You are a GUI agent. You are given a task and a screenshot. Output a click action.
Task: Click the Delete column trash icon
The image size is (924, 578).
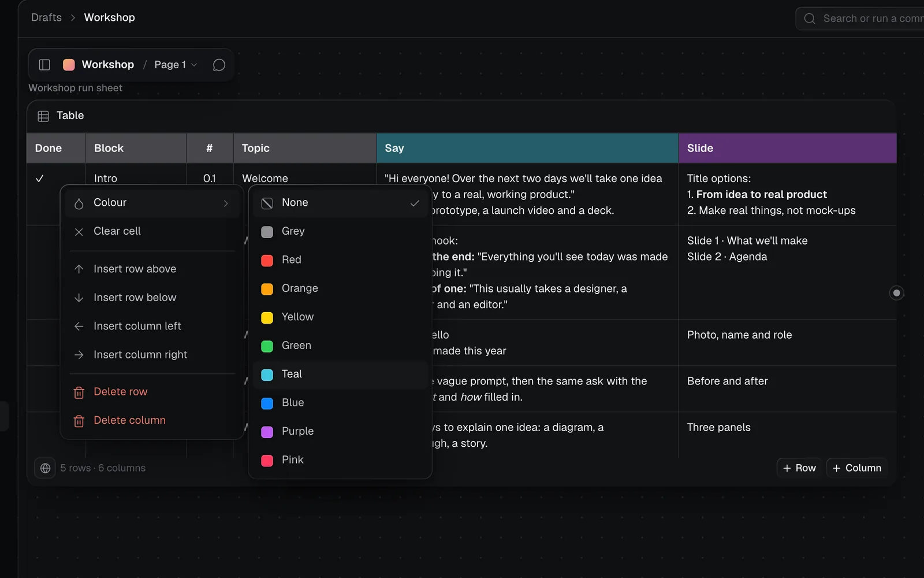[x=79, y=421]
